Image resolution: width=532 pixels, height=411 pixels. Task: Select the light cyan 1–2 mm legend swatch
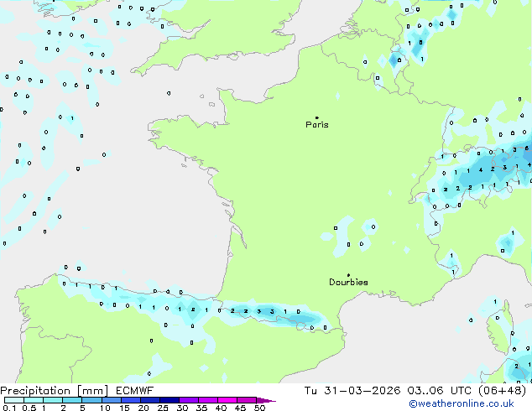53,400
